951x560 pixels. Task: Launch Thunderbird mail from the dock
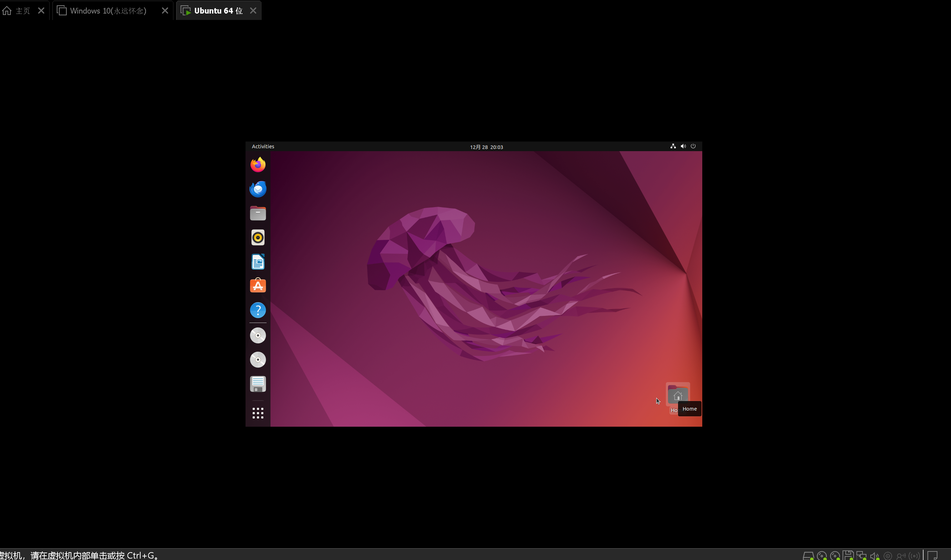(258, 189)
